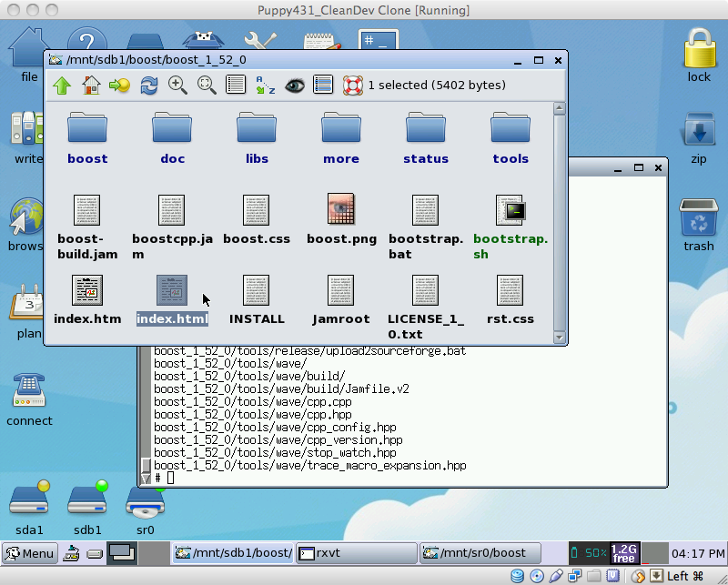The width and height of the screenshot is (728, 585).
Task: Open the Menu button in taskbar
Action: (29, 552)
